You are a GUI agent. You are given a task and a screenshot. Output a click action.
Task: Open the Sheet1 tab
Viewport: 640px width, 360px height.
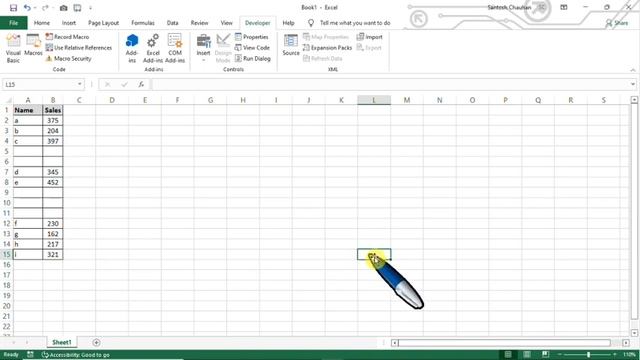[62, 342]
